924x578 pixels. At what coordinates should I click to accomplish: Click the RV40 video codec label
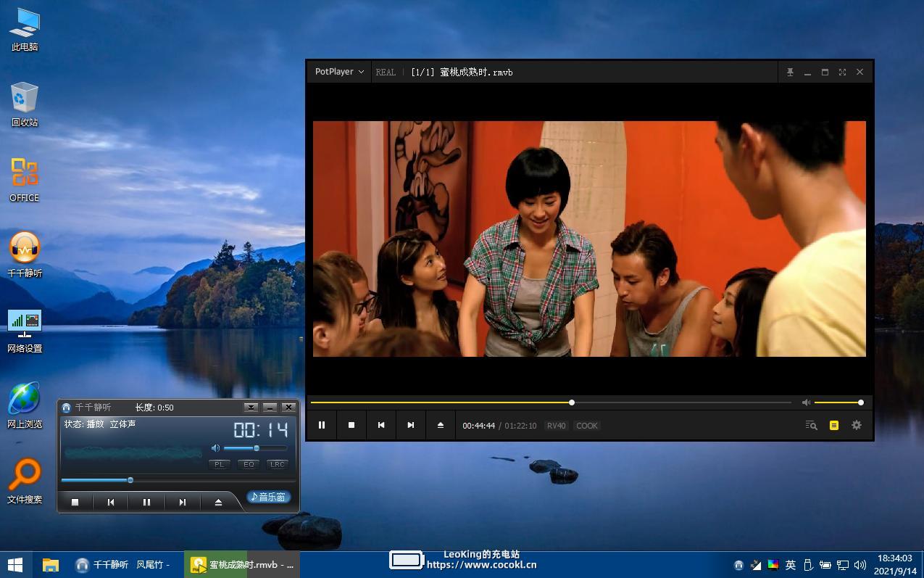click(556, 426)
